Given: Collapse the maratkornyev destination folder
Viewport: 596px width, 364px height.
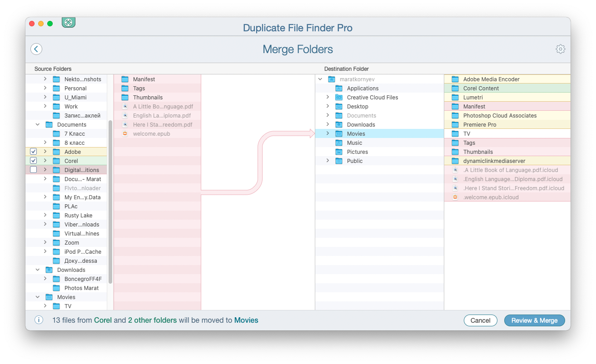Looking at the screenshot, I should coord(320,79).
